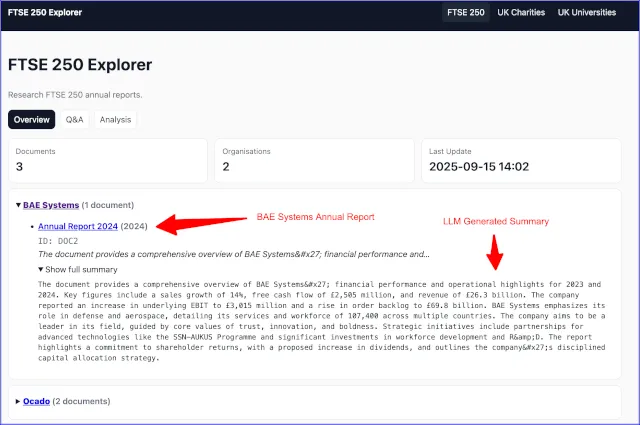
Task: Click the italic truncated summary preview text
Action: [234, 254]
